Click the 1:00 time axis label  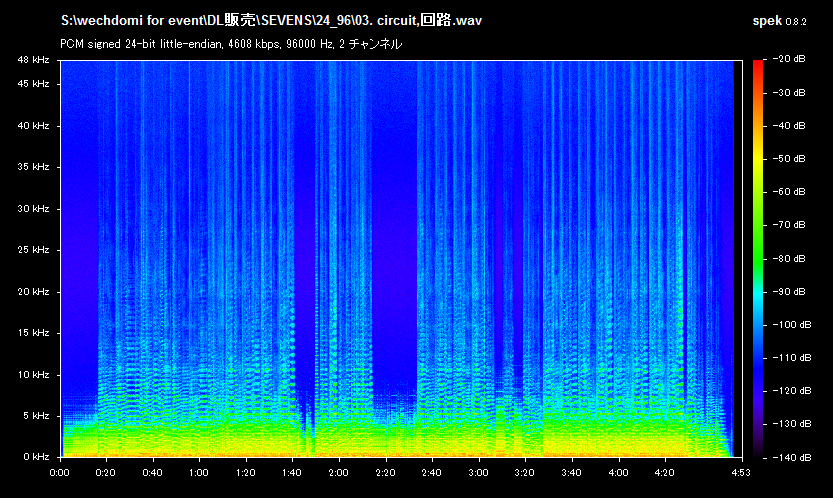(x=199, y=472)
